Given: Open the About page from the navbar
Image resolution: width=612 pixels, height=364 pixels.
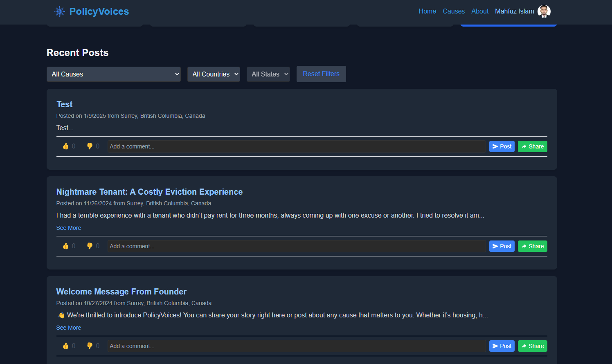Looking at the screenshot, I should [480, 11].
